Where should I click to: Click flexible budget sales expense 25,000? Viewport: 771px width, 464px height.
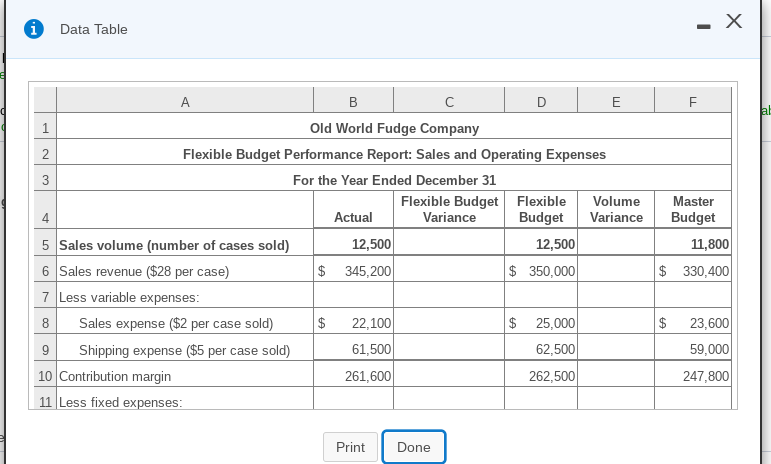point(555,323)
